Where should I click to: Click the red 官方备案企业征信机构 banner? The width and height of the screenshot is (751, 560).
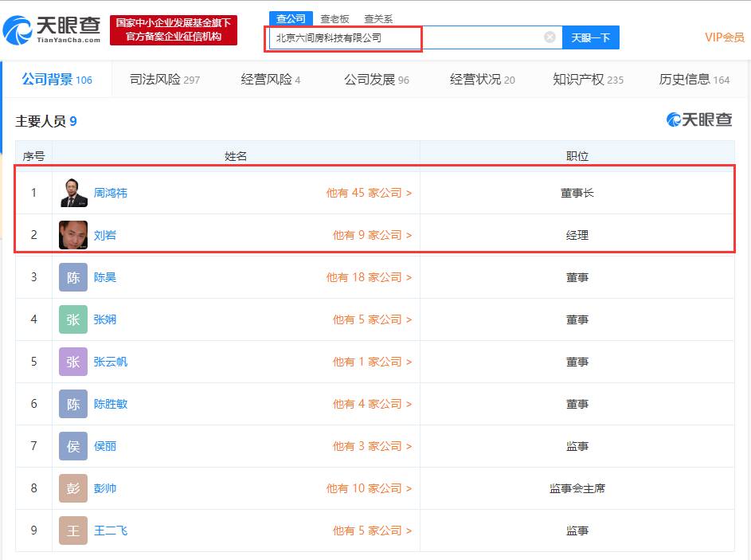(x=174, y=29)
